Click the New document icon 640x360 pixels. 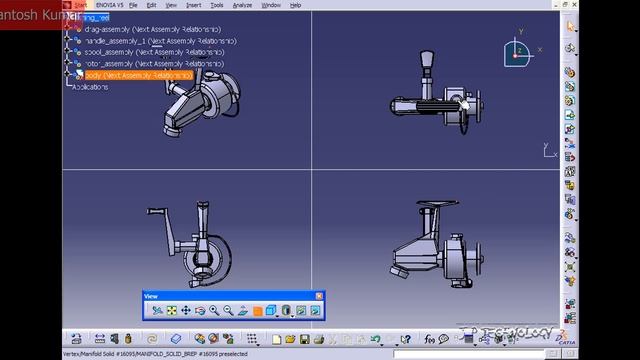pyautogui.click(x=276, y=339)
